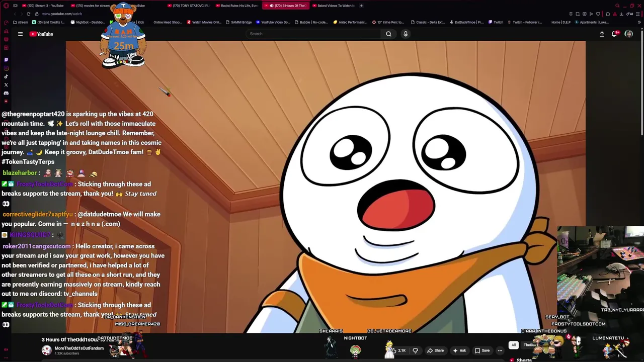Click the MoreTheOdd1sOutFandom channel avatar

coord(47,350)
